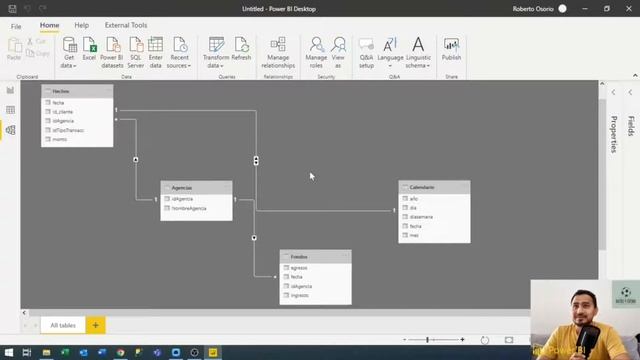Image resolution: width=640 pixels, height=360 pixels.
Task: Redo the action from the title bar
Action: (42, 9)
